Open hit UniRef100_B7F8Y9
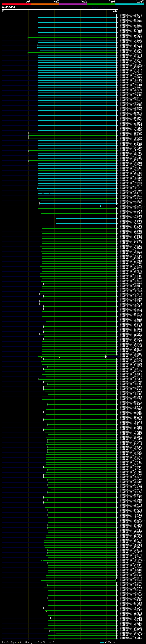This screenshot has height=644, width=146. coord(131,22)
